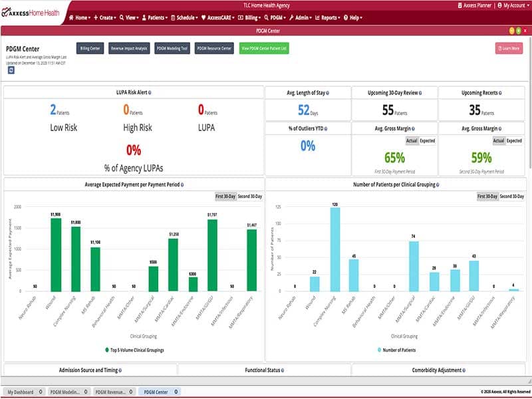
Task: Open the Billing dropdown in the navbar
Action: click(254, 18)
